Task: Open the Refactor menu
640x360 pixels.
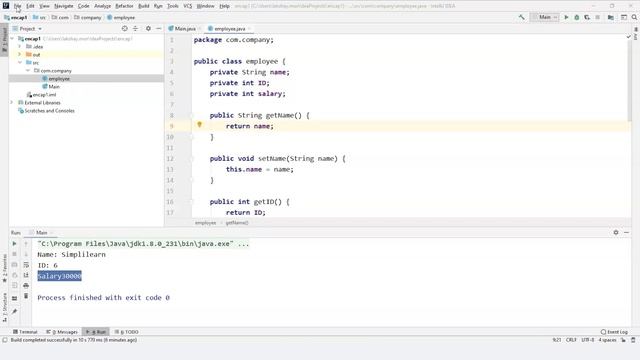Action: point(124,6)
